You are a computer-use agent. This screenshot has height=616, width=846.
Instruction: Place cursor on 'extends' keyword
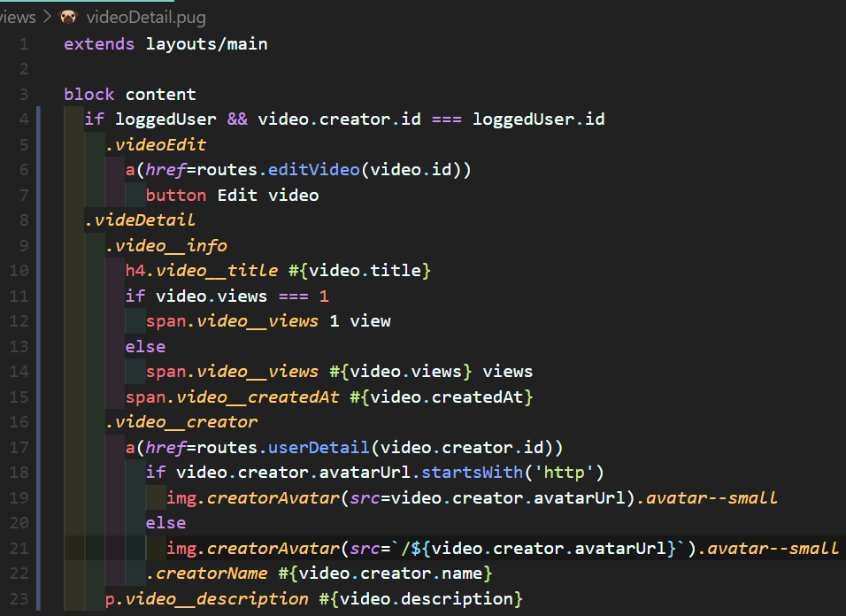coord(99,44)
